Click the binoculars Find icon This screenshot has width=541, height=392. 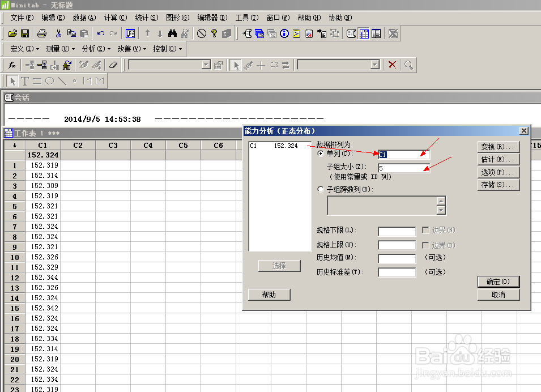pyautogui.click(x=173, y=33)
